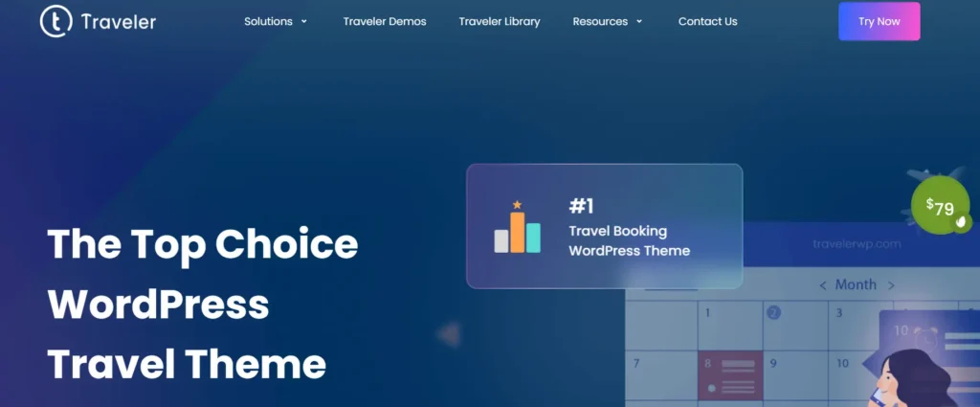Click the circled date 2 in calendar
980x407 pixels.
(774, 312)
